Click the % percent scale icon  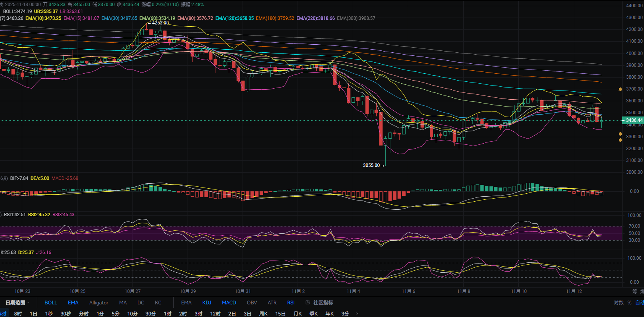[x=629, y=302]
